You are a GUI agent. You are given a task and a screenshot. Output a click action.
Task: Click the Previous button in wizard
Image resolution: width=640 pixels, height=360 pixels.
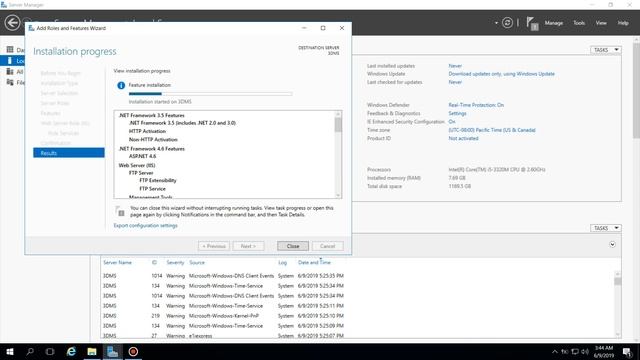pos(214,246)
